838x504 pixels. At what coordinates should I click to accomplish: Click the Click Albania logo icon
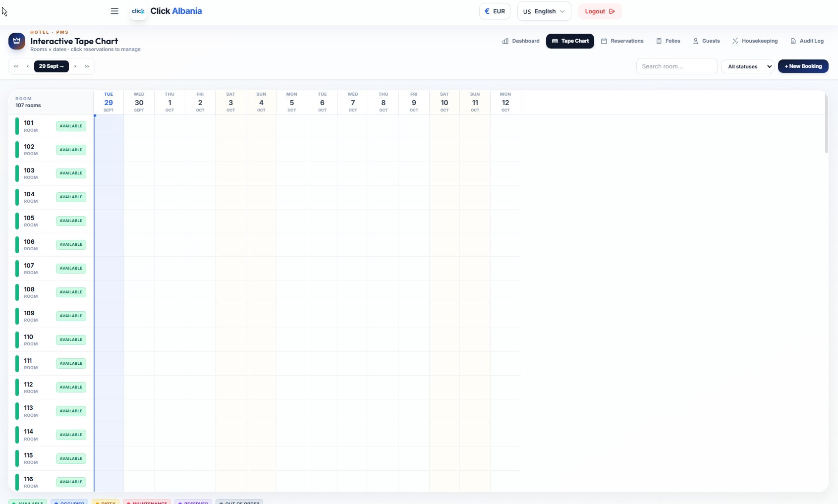coord(138,11)
